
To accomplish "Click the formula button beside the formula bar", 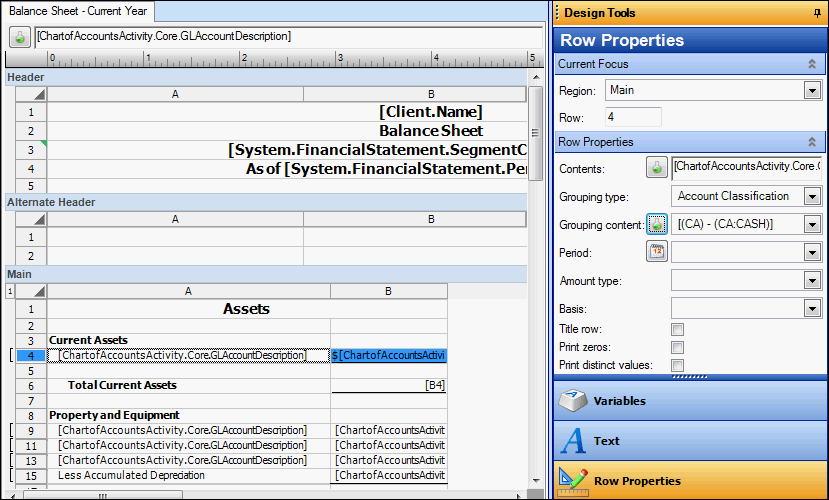I will [20, 37].
